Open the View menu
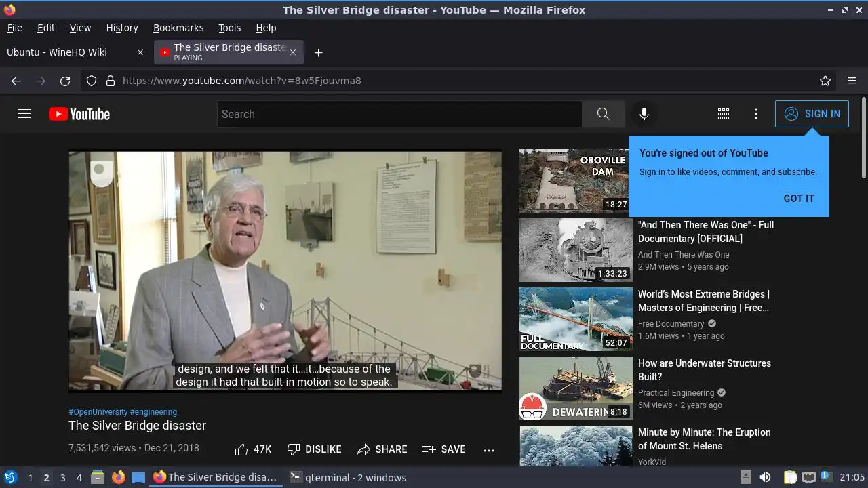The width and height of the screenshot is (868, 488). (x=80, y=28)
